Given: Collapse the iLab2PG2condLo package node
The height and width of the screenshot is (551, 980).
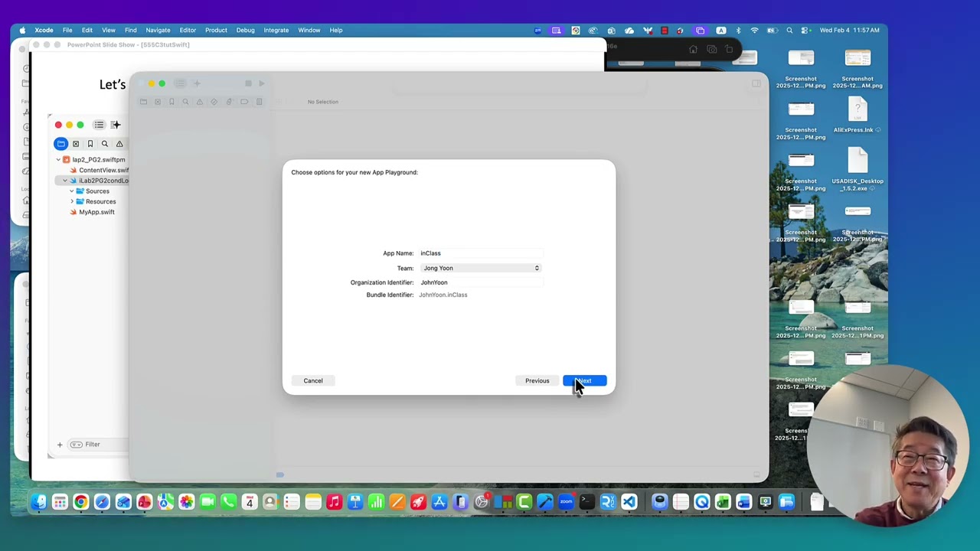Looking at the screenshot, I should [65, 181].
